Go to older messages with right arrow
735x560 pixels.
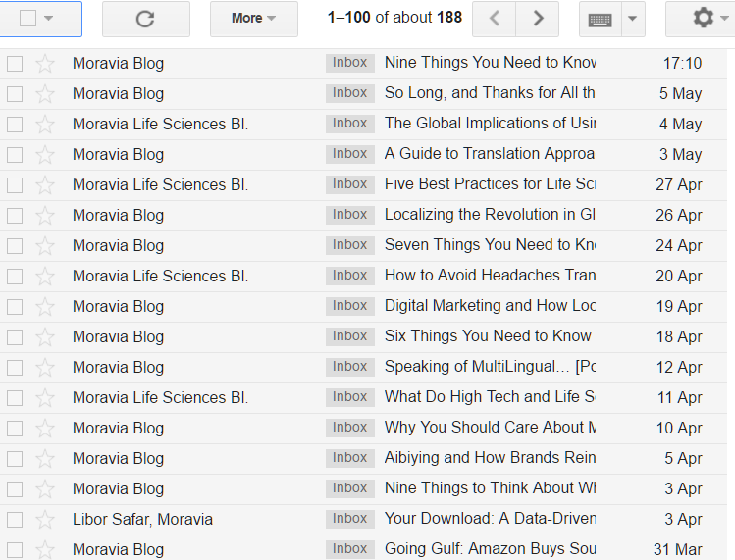tap(538, 19)
